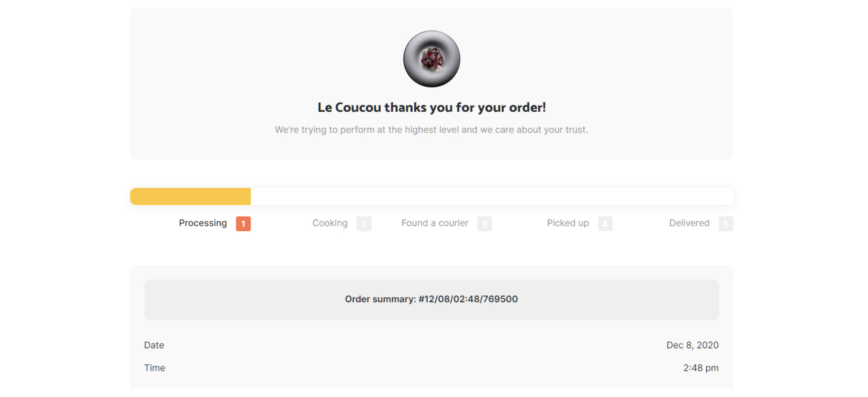Click the step 4 badge beside Picked up

click(x=605, y=224)
